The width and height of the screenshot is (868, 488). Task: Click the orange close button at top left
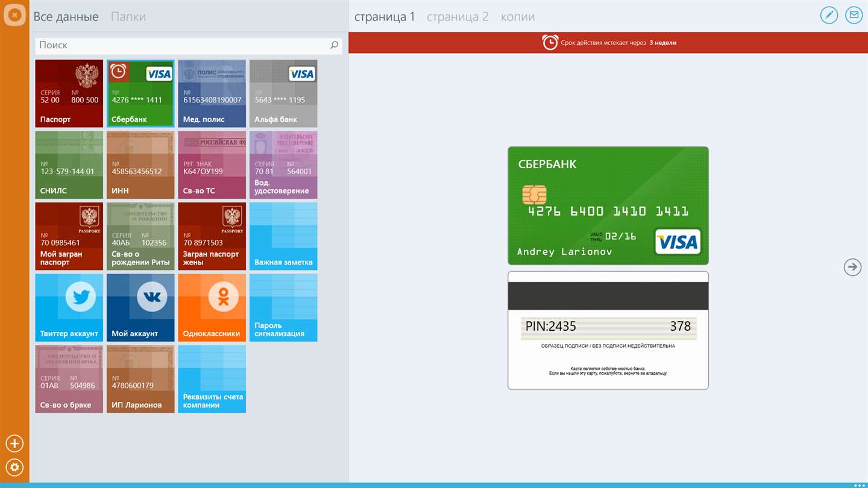[14, 14]
